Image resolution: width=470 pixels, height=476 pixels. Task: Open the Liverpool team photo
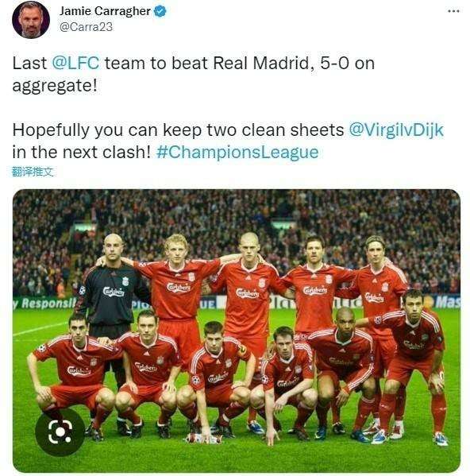coord(237,331)
